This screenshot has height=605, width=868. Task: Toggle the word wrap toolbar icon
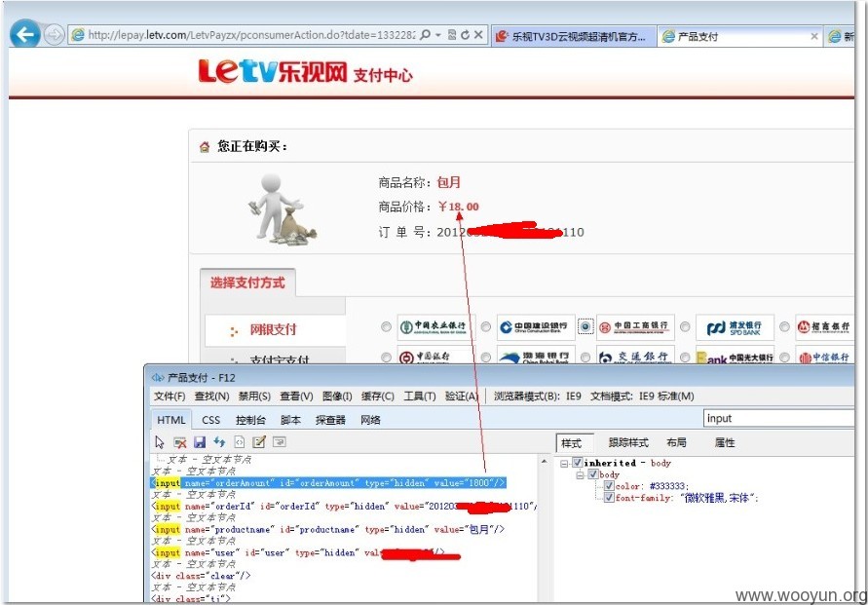[x=279, y=442]
